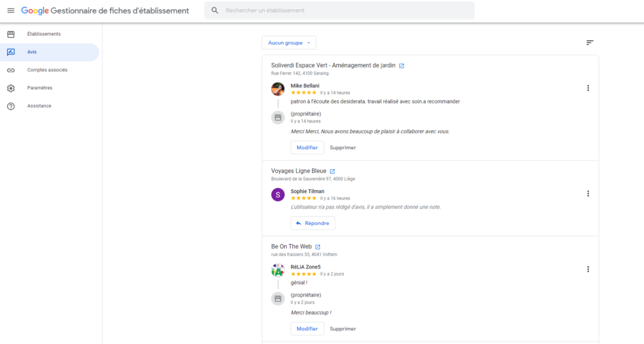Open the hamburger main menu
Screen dimensions: 644x344
tap(11, 11)
